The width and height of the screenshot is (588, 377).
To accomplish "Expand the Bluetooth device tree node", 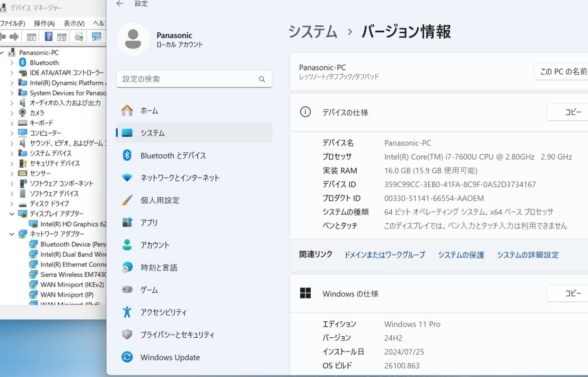I will (x=12, y=62).
